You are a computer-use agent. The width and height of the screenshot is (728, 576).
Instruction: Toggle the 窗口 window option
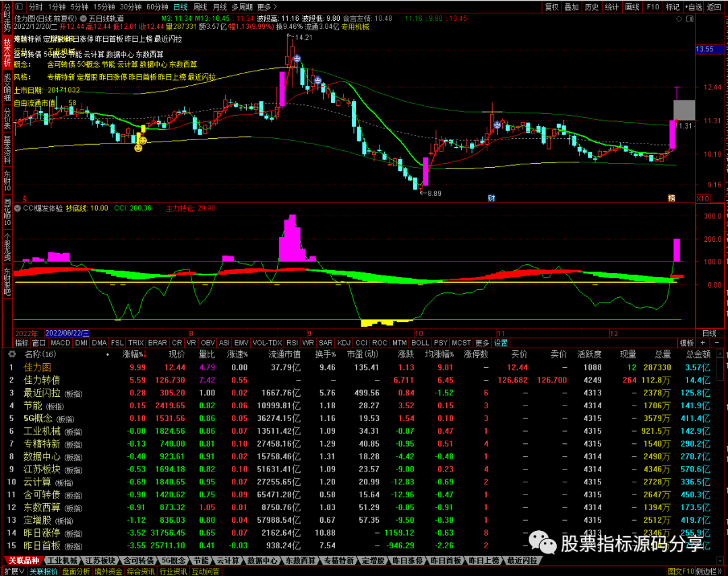click(x=39, y=343)
